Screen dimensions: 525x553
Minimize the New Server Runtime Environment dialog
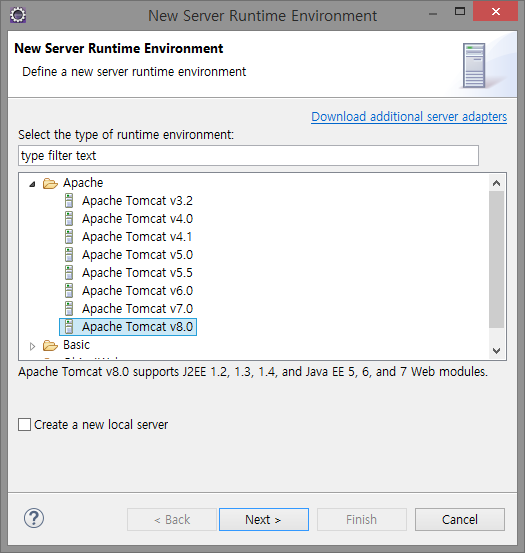point(433,14)
